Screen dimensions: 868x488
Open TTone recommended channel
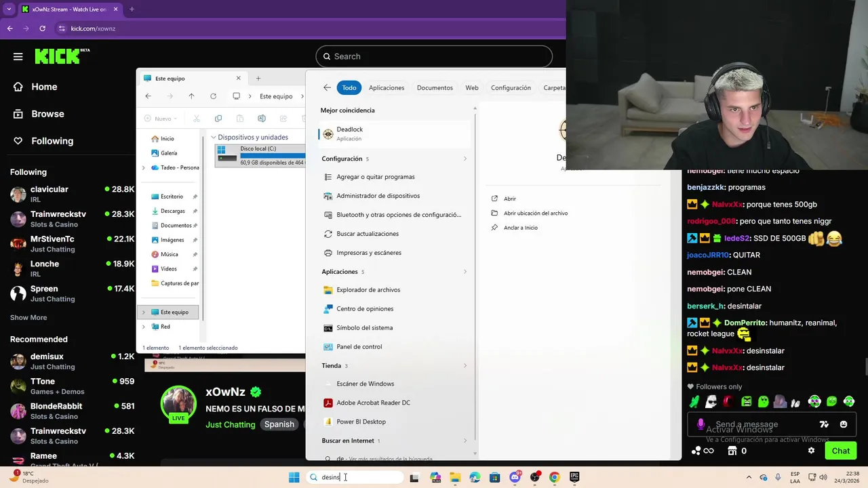click(72, 386)
